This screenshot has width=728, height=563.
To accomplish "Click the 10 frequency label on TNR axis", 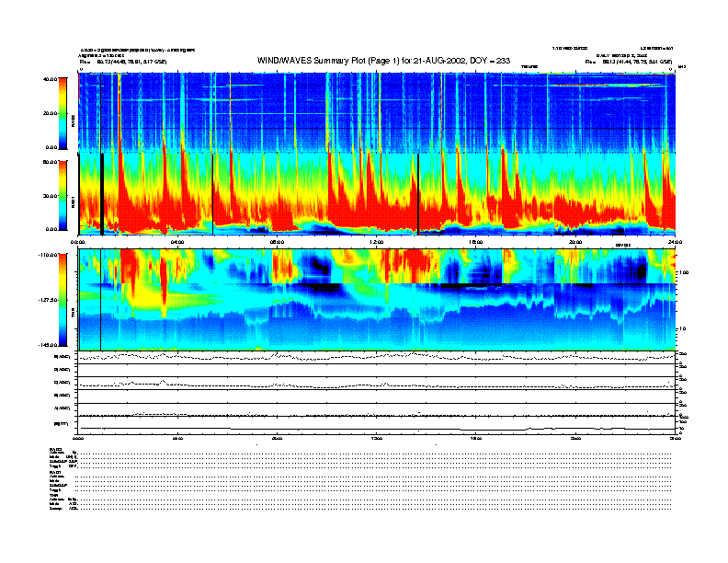I will click(x=683, y=328).
